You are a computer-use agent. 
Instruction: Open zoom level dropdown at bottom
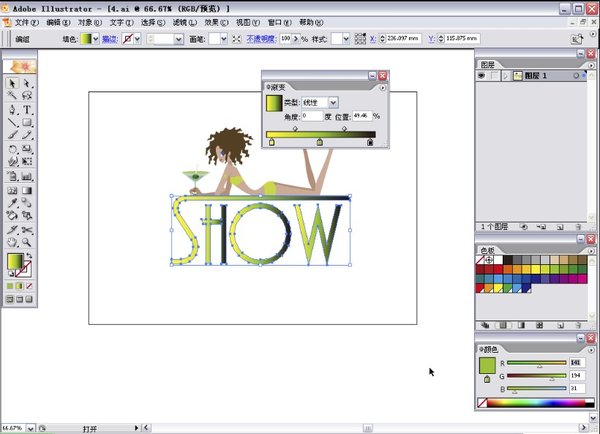[x=31, y=428]
